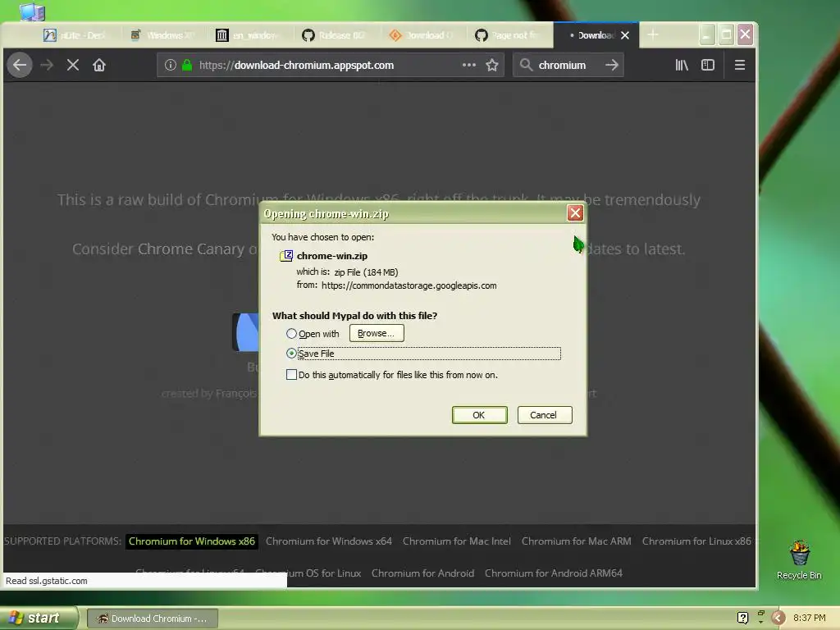Click the forward navigation arrow
The height and width of the screenshot is (630, 840).
click(x=47, y=66)
